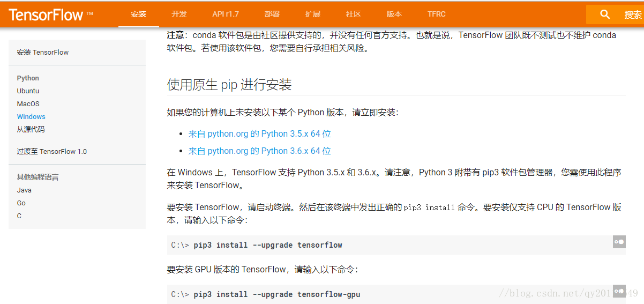Select Go in the sidebar
The width and height of the screenshot is (644, 304).
coord(21,203)
